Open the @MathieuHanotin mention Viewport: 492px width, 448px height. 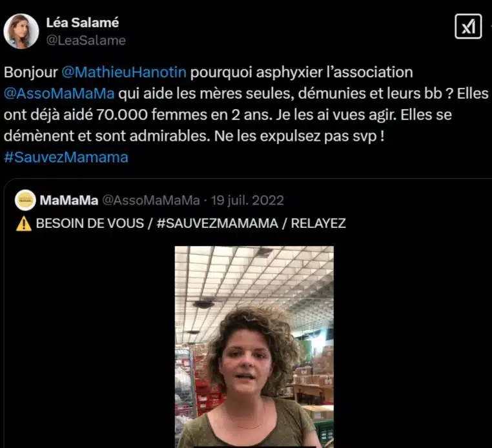(124, 72)
